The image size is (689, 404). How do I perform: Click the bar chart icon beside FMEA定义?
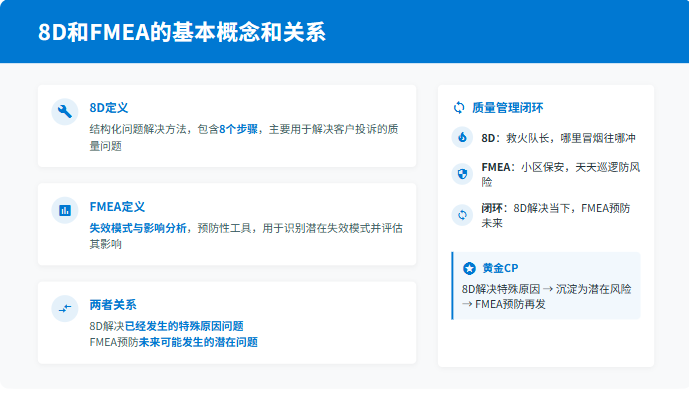65,210
